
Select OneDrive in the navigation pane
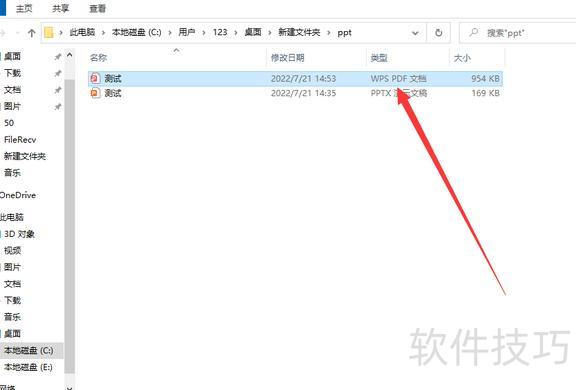[18, 195]
